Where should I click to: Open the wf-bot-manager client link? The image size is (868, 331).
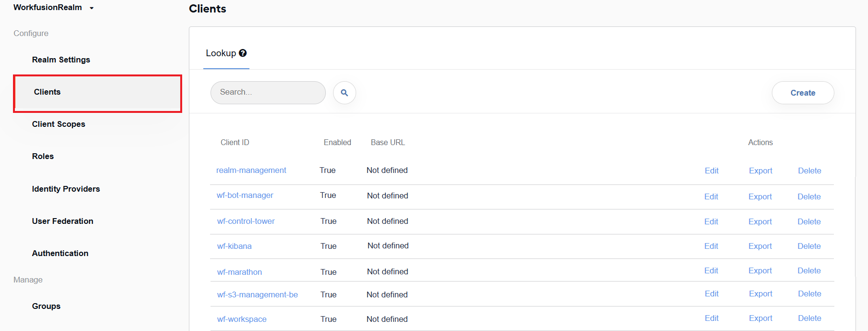pyautogui.click(x=245, y=195)
